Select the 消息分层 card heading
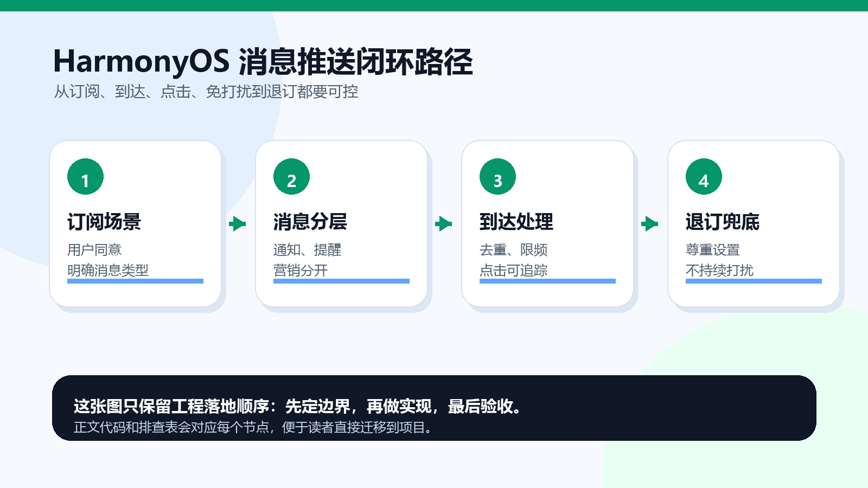Image resolution: width=868 pixels, height=488 pixels. 310,222
